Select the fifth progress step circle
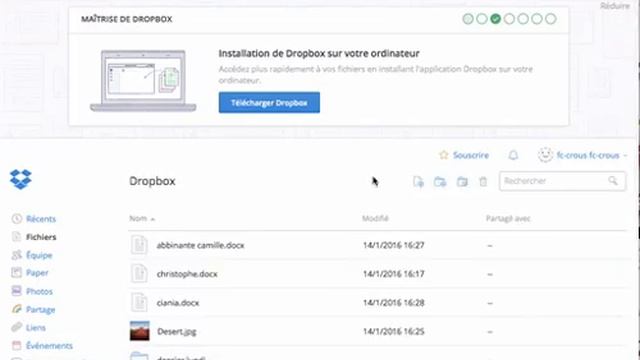 point(523,19)
